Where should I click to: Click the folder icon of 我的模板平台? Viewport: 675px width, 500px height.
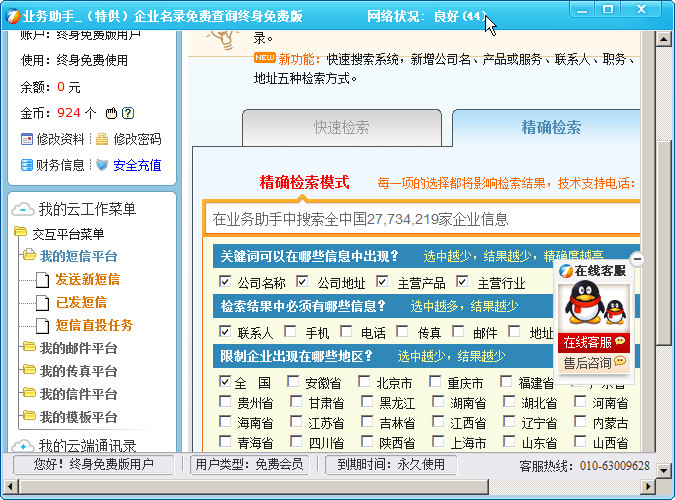[29, 415]
